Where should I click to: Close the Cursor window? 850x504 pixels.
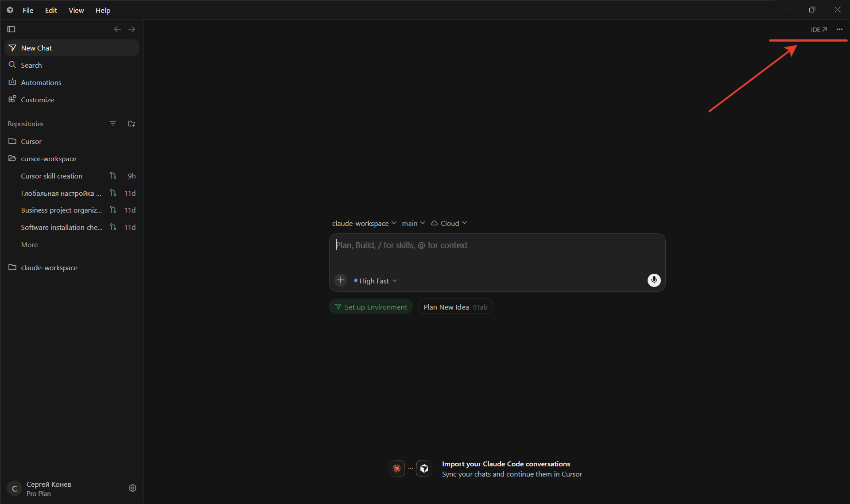click(x=837, y=10)
